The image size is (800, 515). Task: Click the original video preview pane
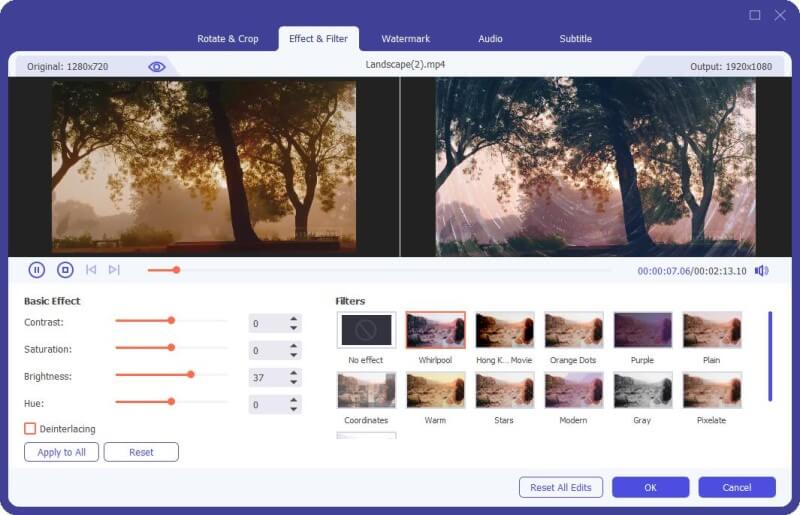coord(204,167)
